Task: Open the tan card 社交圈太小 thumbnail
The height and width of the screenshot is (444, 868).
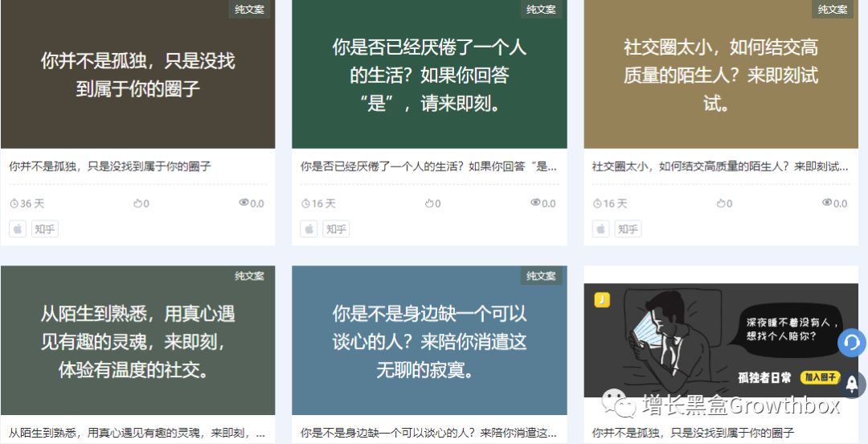Action: tap(721, 74)
